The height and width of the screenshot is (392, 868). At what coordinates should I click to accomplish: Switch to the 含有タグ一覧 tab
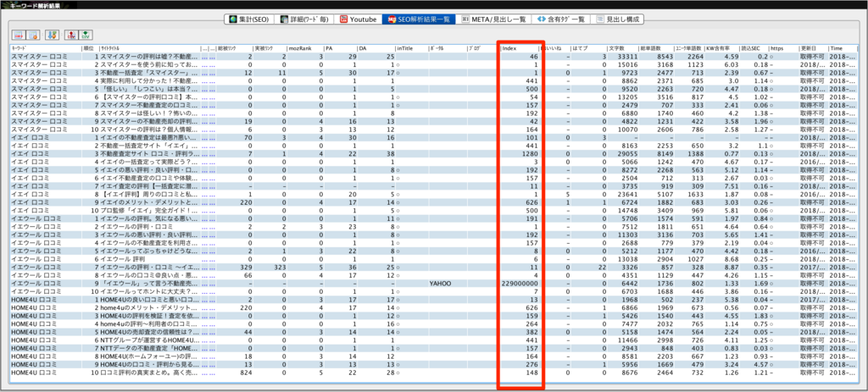561,19
